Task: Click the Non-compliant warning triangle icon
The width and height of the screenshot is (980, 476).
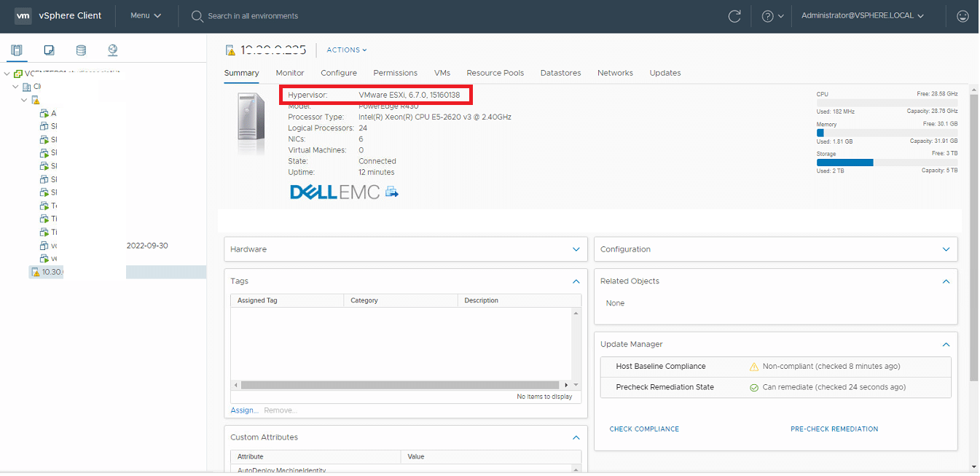Action: (754, 367)
